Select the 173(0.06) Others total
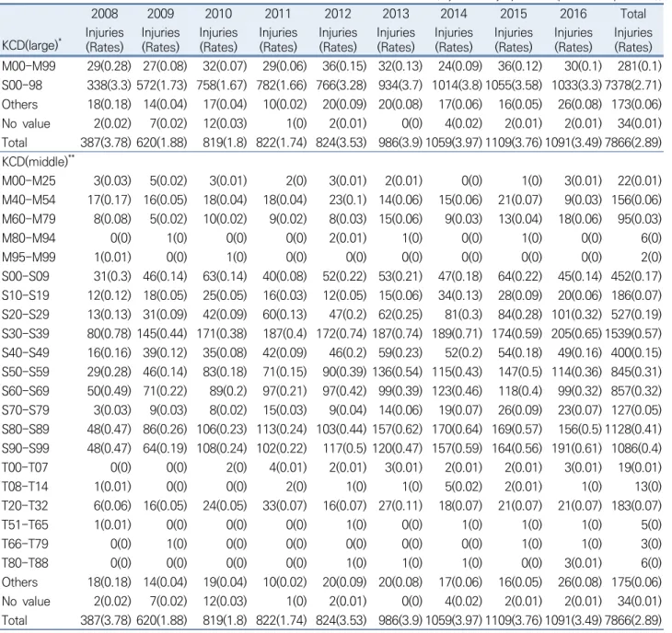Screen dimensions: 672x633 coord(636,105)
